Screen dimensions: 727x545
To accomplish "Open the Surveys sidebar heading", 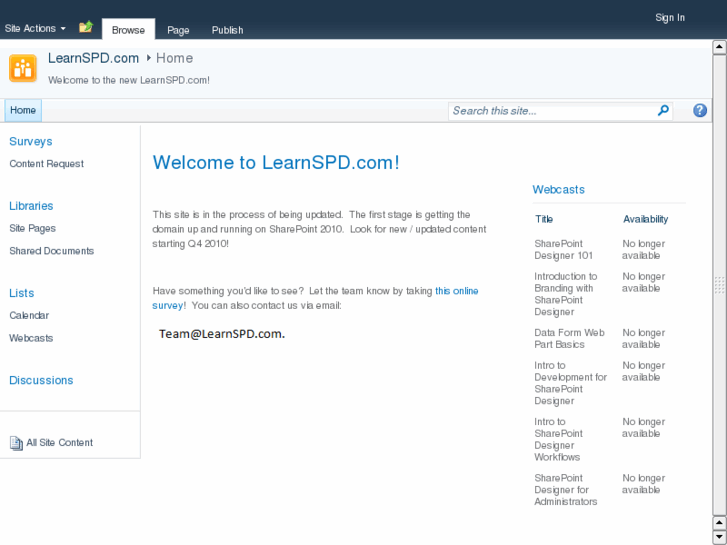I will (31, 141).
